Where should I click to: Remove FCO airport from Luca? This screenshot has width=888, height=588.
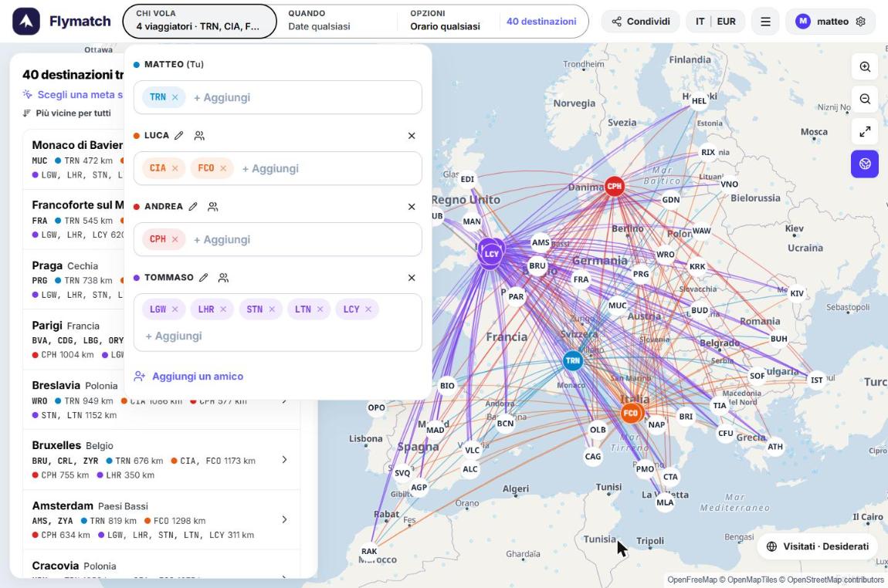click(223, 168)
